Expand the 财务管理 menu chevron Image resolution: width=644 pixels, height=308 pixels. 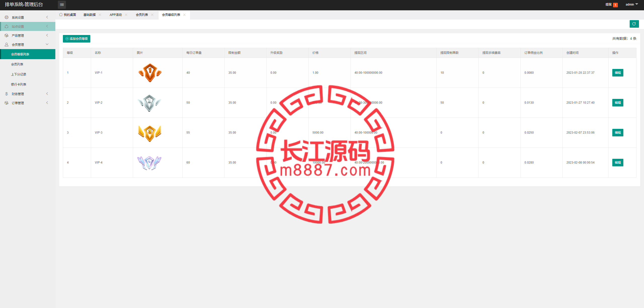point(47,94)
